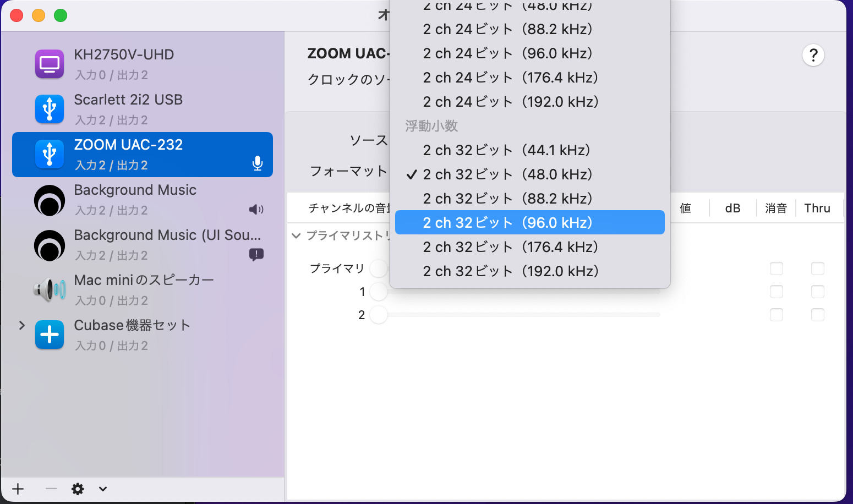Screen dimensions: 853x504
Task: Select Background Music in device list
Action: (143, 200)
